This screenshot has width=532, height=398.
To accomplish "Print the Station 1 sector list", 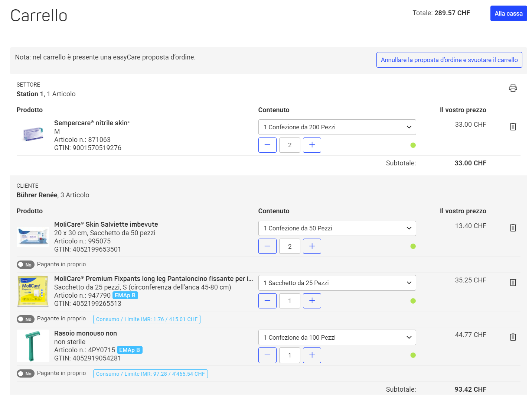I will [x=513, y=88].
